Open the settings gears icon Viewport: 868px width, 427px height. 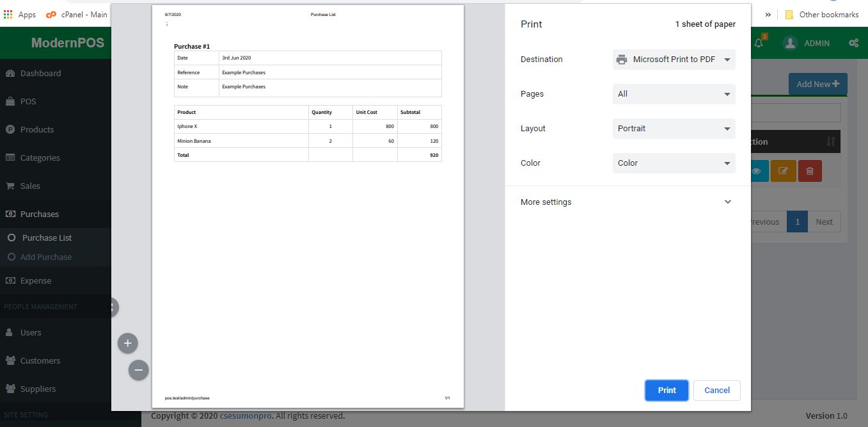(853, 43)
